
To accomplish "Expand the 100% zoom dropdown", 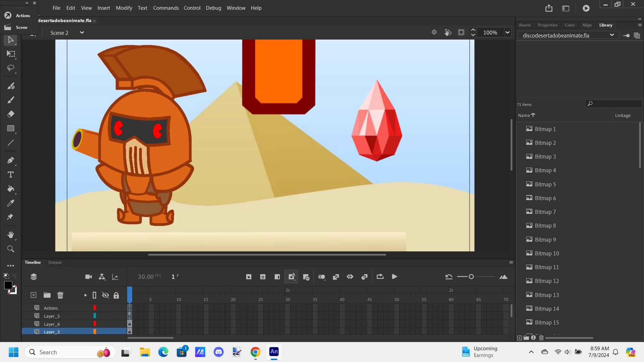I will pyautogui.click(x=507, y=33).
